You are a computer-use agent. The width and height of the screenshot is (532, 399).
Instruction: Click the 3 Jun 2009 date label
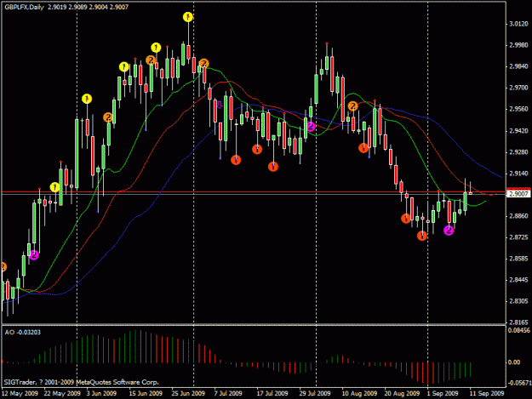(101, 393)
